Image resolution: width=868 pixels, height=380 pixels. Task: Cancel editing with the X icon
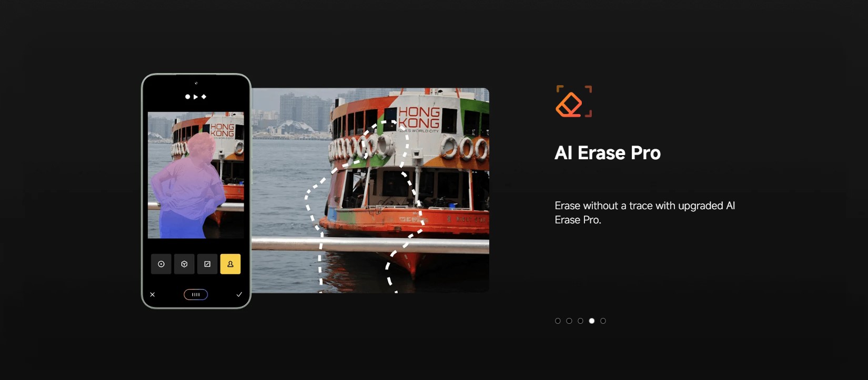153,294
